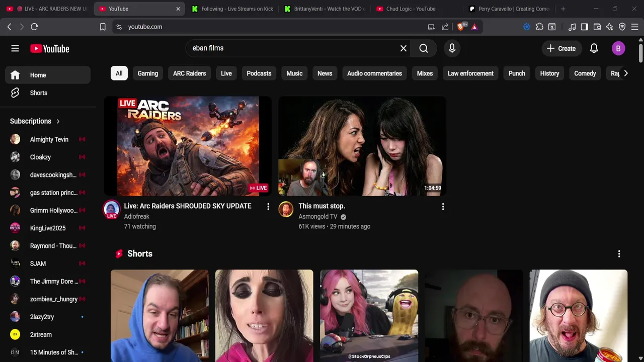Open the playlist music note icon

point(572,27)
